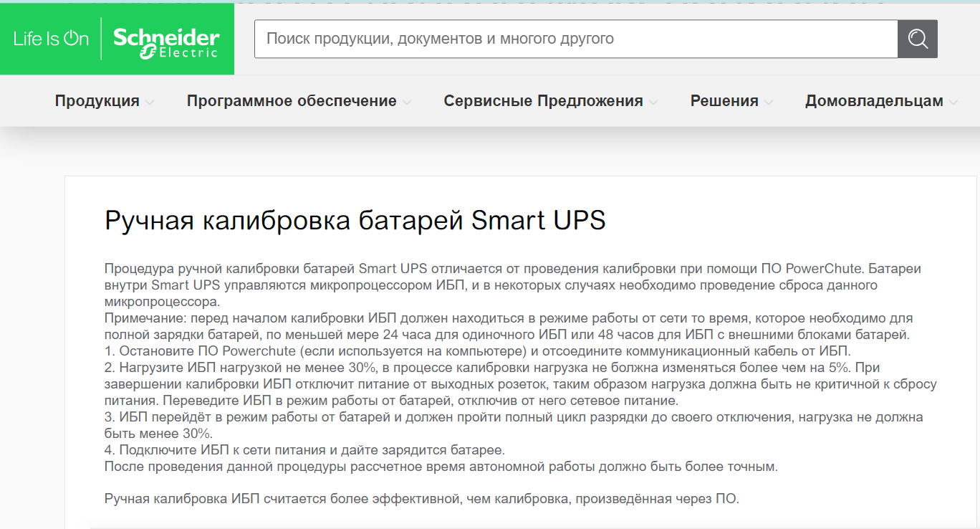The height and width of the screenshot is (529, 980).
Task: Click step 2 about loading ИБП 30%
Action: (521, 384)
